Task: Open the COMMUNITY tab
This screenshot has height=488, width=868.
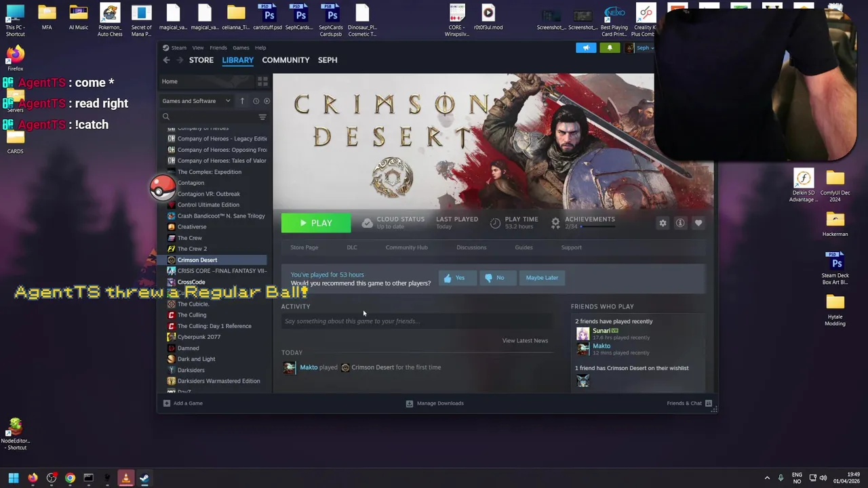Action: tap(285, 60)
